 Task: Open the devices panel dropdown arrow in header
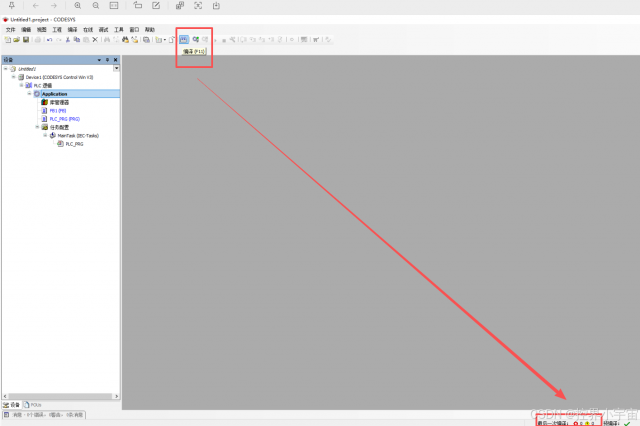pos(99,60)
